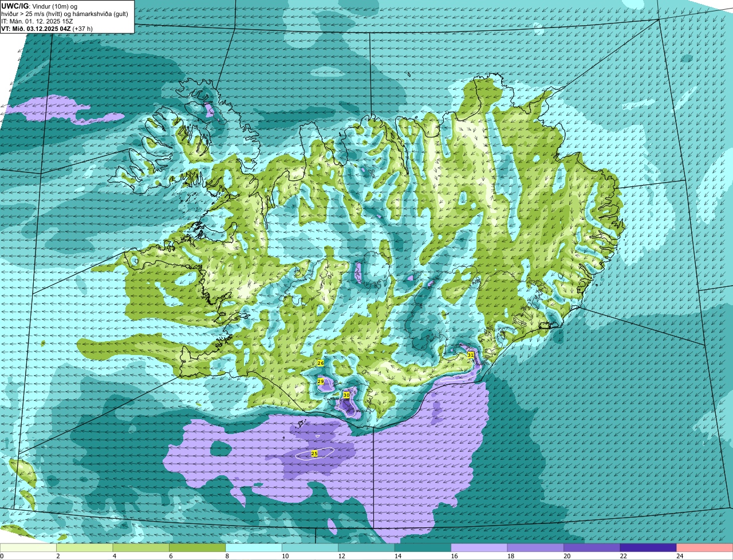The width and height of the screenshot is (733, 560).
Task: Click the yellow gust label "30"
Action: tap(346, 395)
